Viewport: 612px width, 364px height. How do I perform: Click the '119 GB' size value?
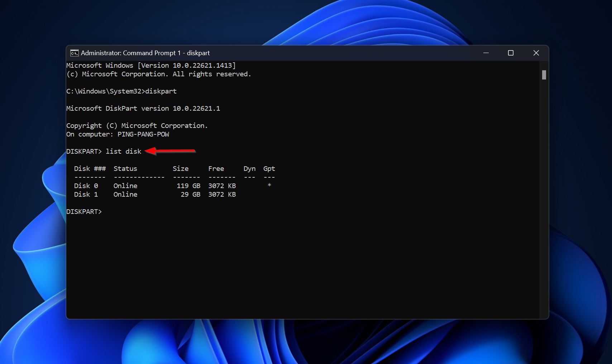[188, 186]
